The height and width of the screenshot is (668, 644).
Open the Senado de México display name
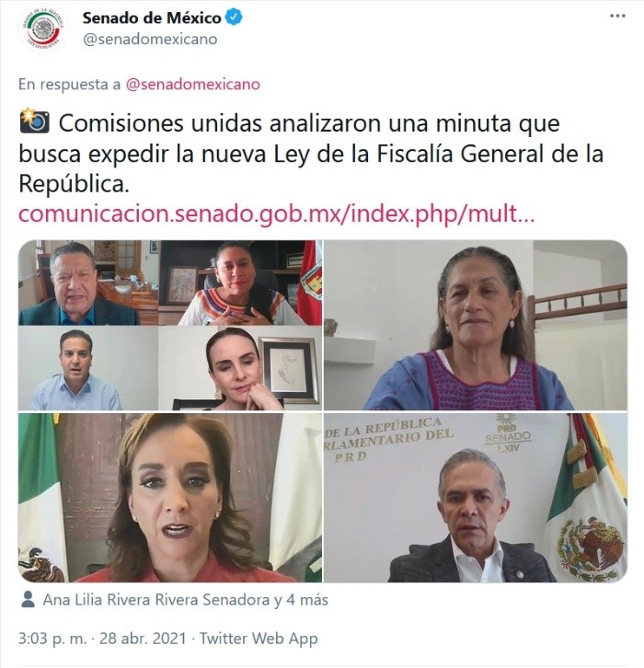pos(152,17)
